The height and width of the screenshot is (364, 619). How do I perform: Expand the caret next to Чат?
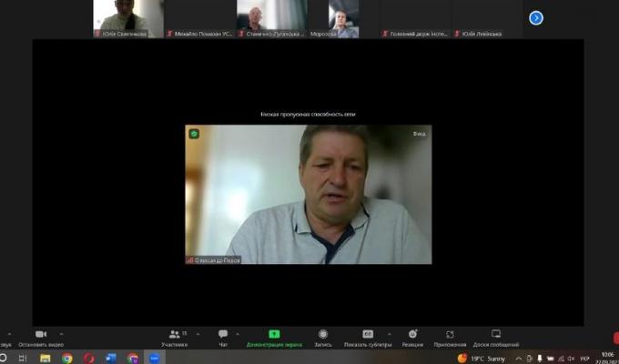pos(238,334)
